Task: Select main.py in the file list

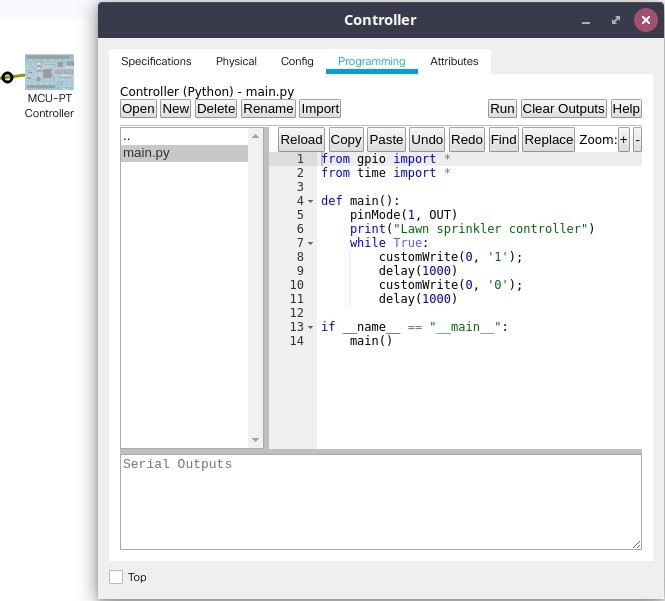Action: pos(184,153)
